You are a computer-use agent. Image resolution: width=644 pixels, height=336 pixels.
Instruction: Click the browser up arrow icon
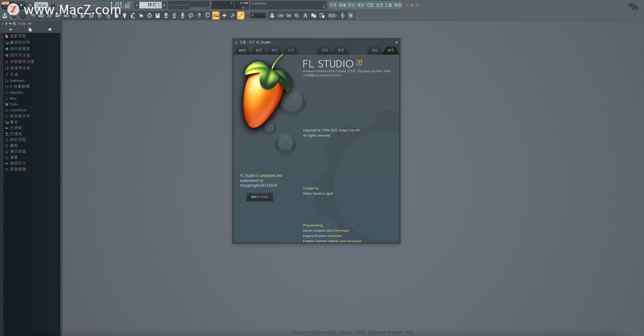pyautogui.click(x=6, y=23)
